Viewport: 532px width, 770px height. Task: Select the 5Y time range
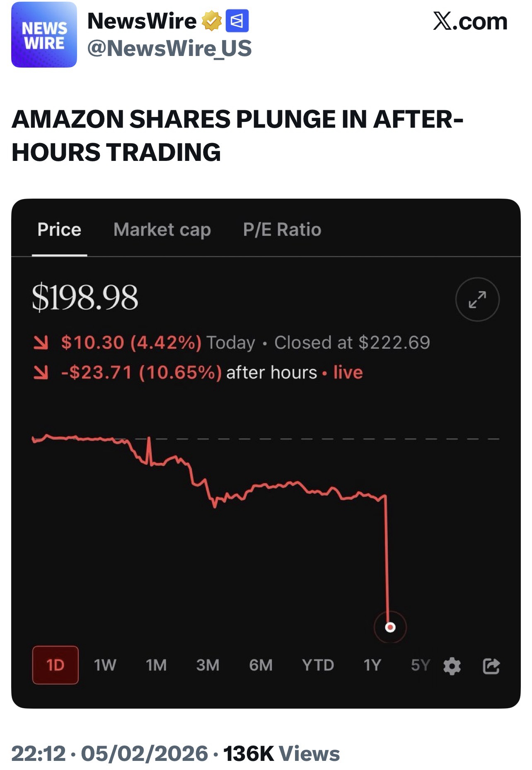click(x=420, y=665)
